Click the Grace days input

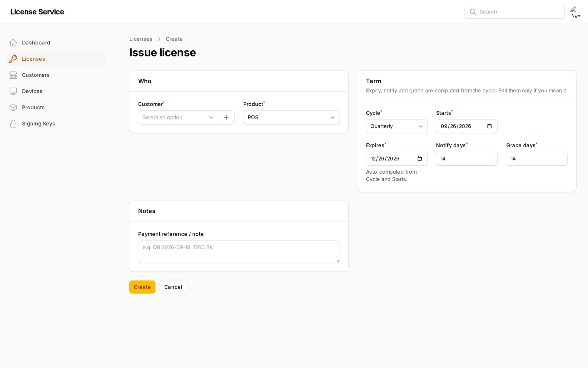pos(537,159)
